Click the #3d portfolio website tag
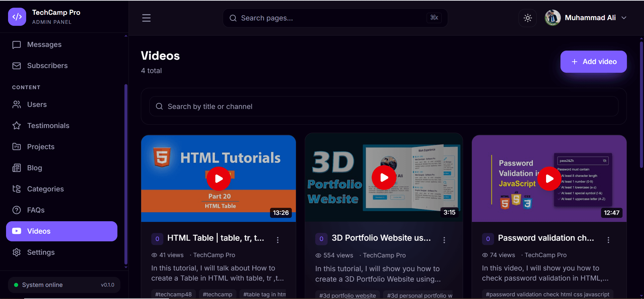 coord(347,295)
